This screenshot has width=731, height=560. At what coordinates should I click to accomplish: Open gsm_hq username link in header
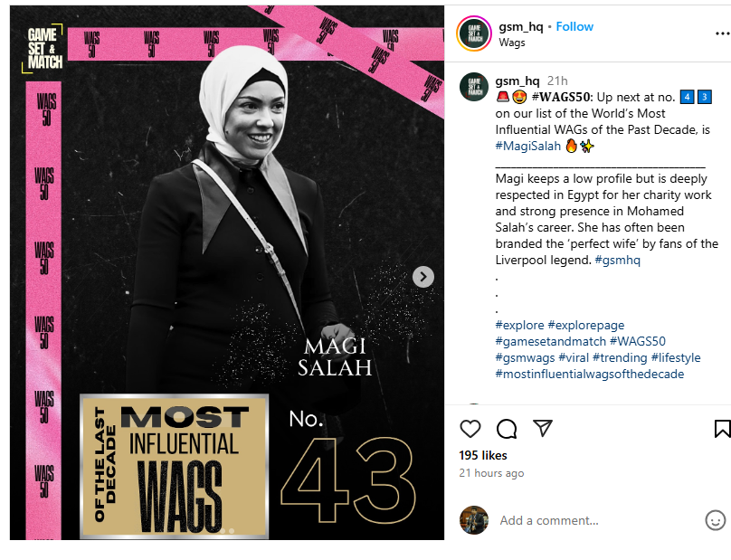coord(521,26)
